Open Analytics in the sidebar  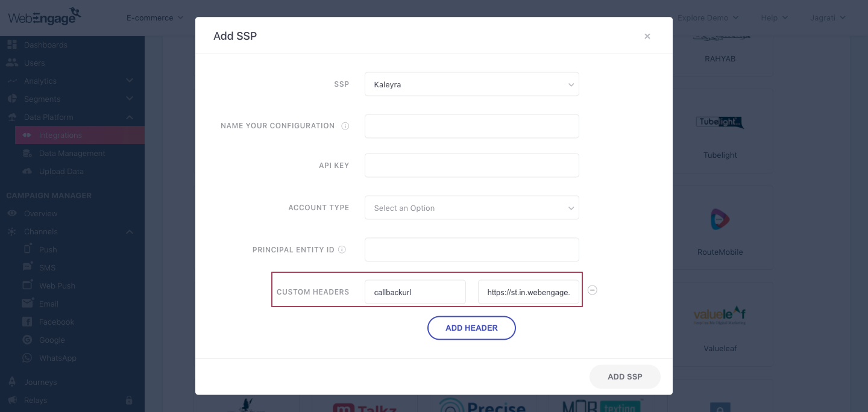point(40,81)
